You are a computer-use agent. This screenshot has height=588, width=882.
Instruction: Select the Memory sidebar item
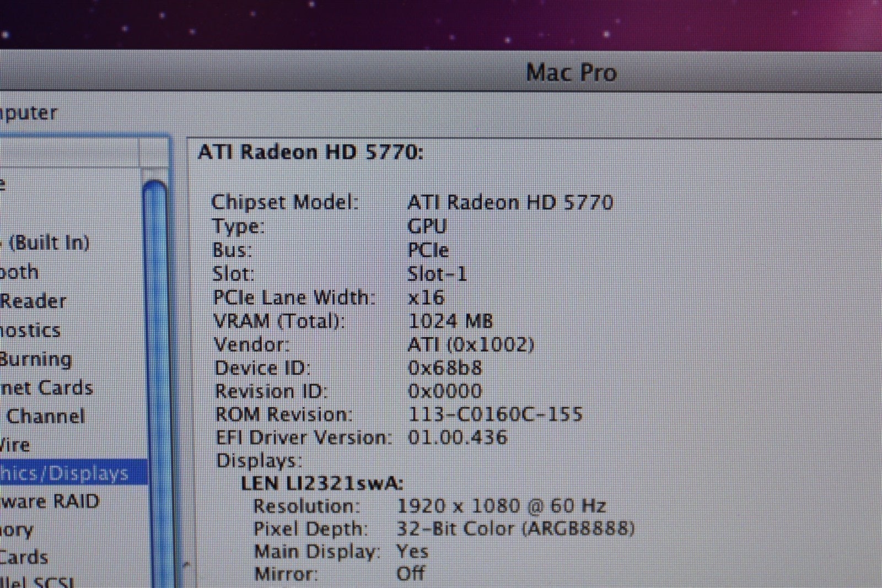[17, 530]
